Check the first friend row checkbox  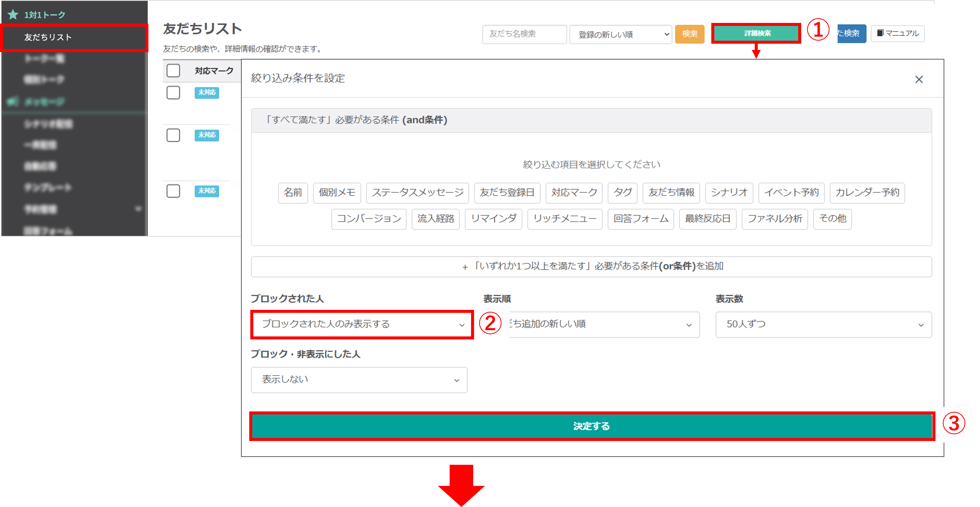(x=173, y=93)
